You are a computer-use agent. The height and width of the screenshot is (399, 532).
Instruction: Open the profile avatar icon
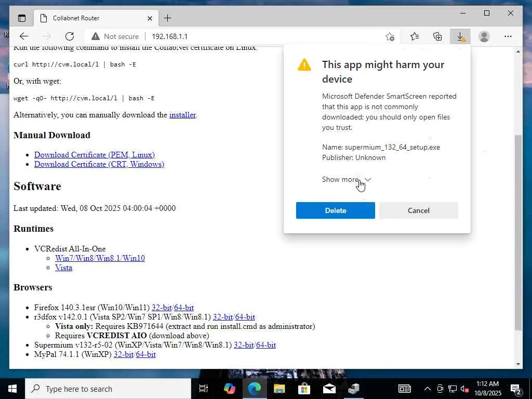(484, 36)
